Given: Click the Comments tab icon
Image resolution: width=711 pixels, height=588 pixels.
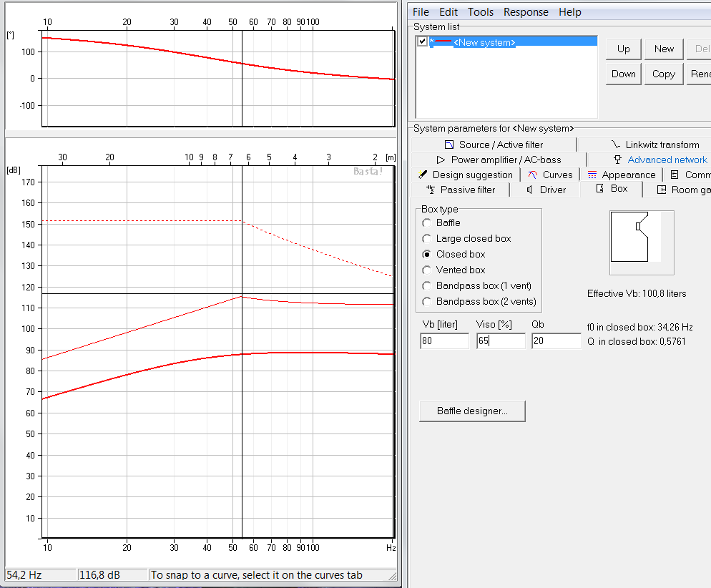Looking at the screenshot, I should pyautogui.click(x=675, y=175).
